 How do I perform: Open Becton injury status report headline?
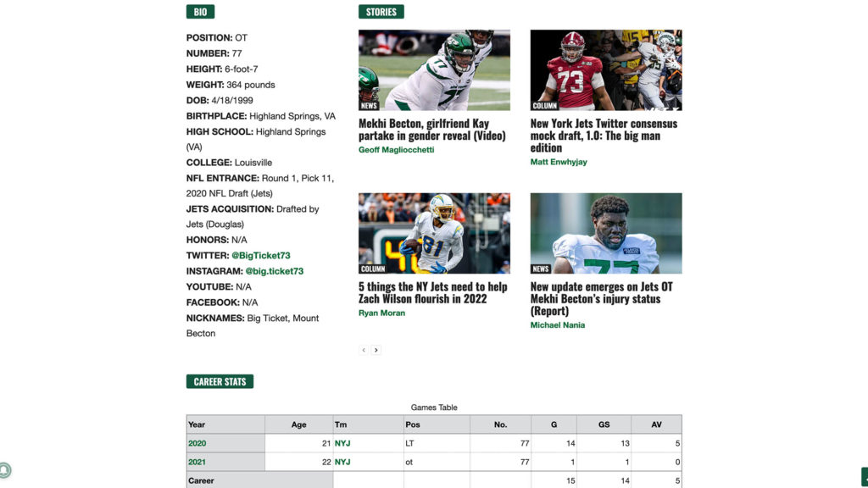[x=602, y=299]
